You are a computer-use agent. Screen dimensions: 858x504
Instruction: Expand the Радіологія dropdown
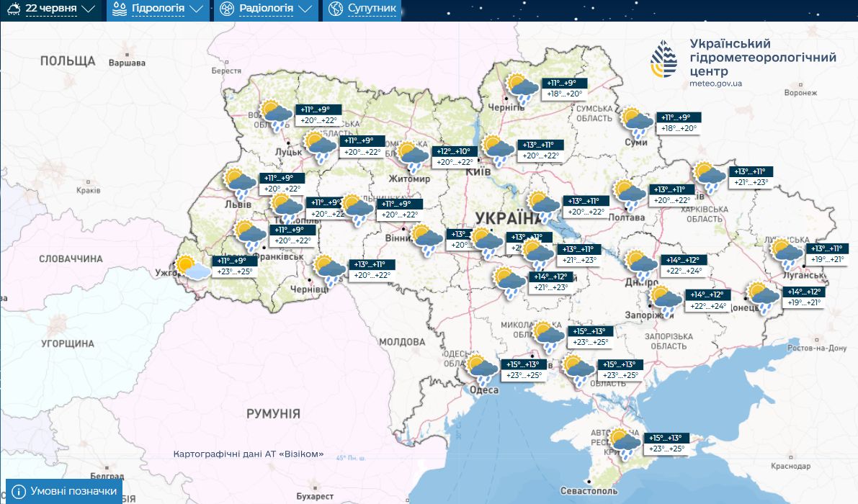click(266, 9)
